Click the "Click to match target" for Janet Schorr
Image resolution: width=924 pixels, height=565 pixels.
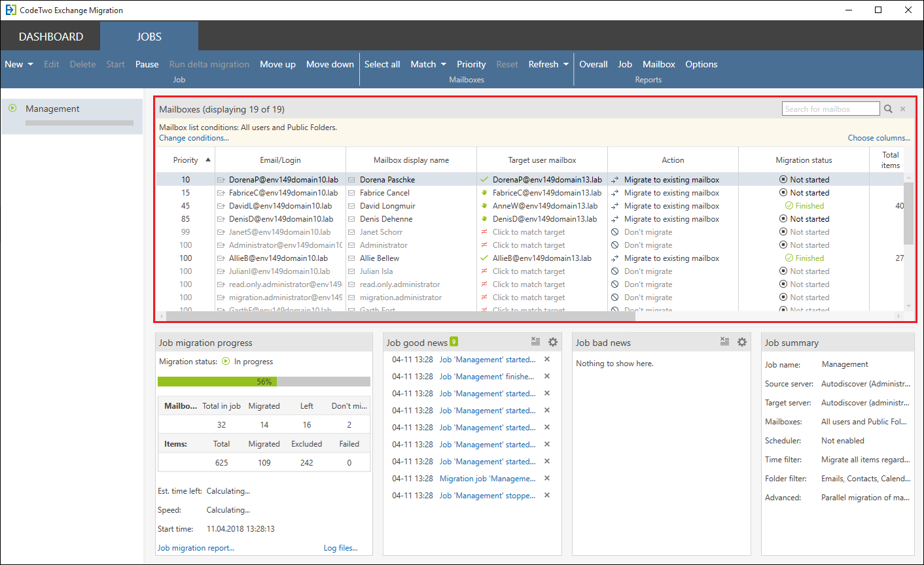pos(529,232)
